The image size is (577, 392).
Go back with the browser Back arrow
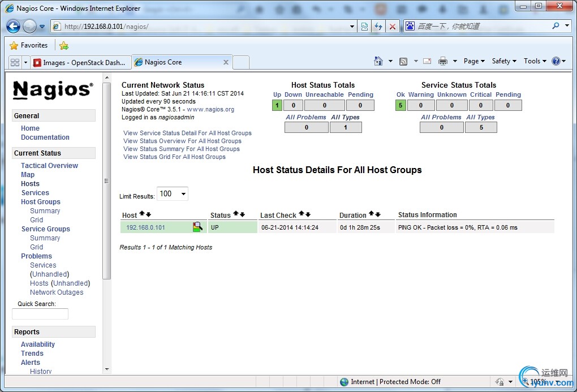[13, 27]
